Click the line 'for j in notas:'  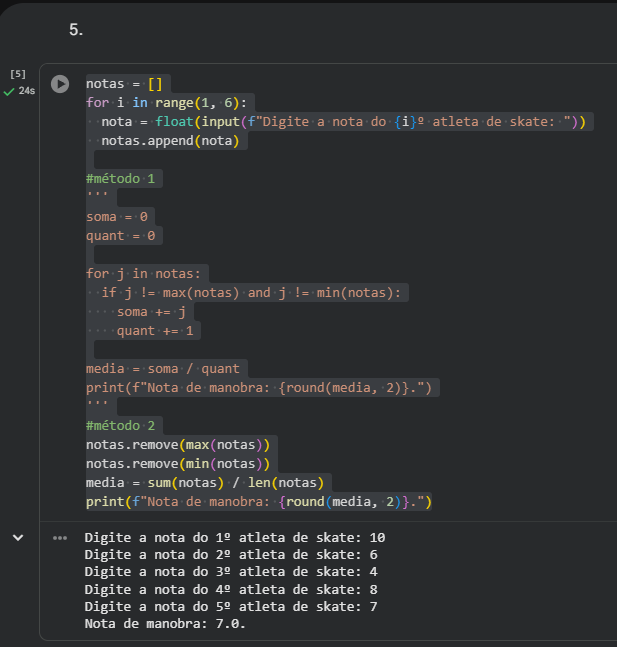pyautogui.click(x=143, y=274)
